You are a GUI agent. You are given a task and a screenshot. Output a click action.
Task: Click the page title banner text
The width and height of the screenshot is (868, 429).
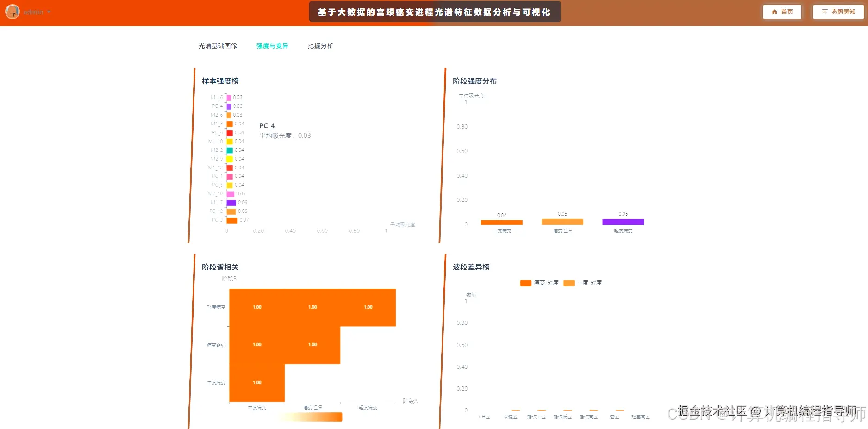[x=434, y=12]
